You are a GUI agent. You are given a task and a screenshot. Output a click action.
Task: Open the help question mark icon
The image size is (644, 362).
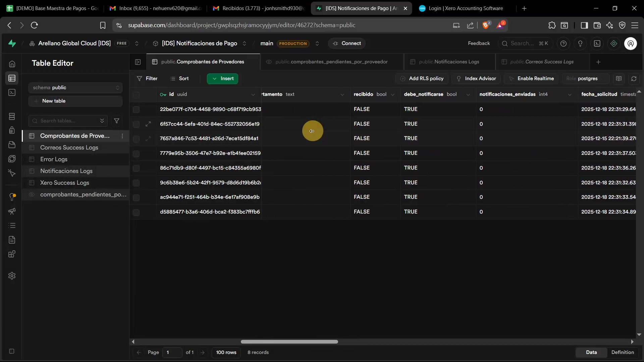[563, 44]
